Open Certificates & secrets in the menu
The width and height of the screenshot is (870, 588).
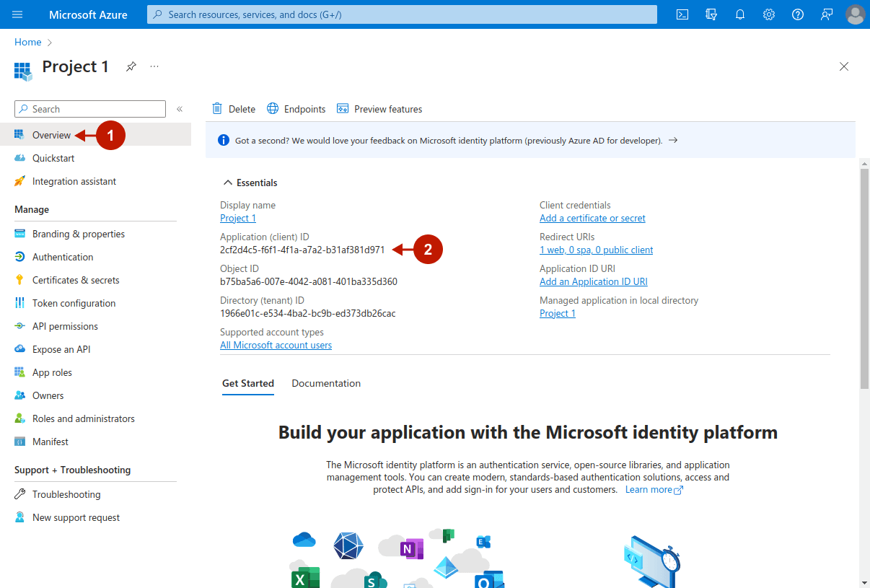(x=76, y=280)
